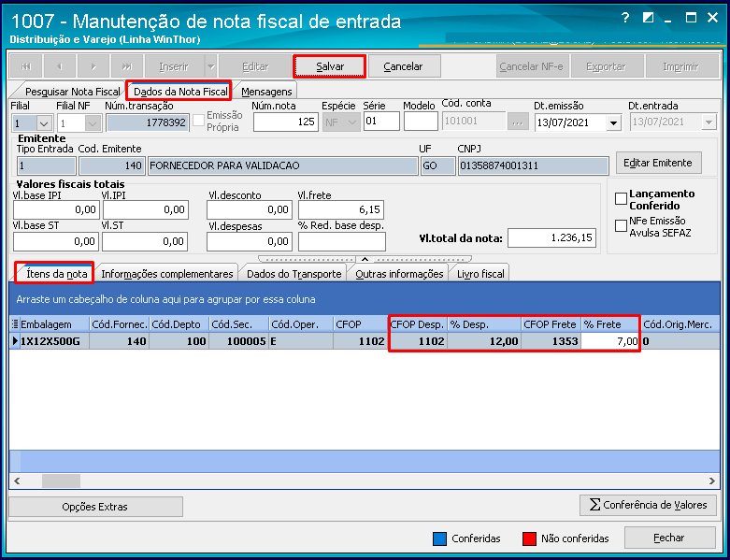This screenshot has height=560, width=730.
Task: Open the Mensagens tab
Action: (x=266, y=92)
